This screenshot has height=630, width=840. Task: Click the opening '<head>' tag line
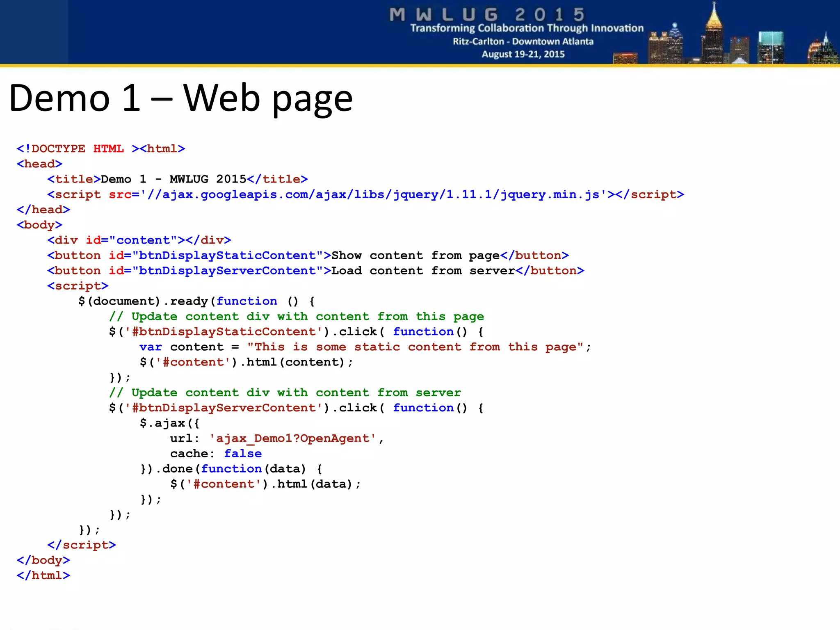39,164
